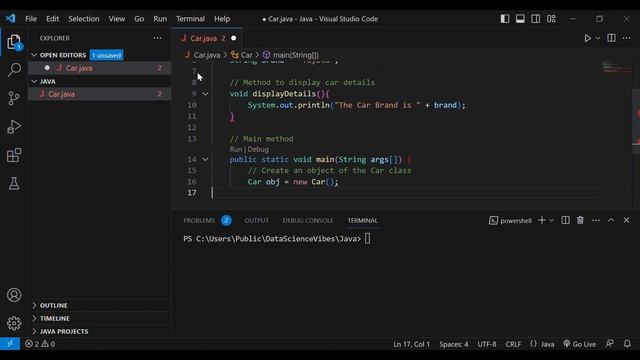Collapse the JAVA folder section
Image resolution: width=640 pixels, height=360 pixels.
(x=34, y=81)
